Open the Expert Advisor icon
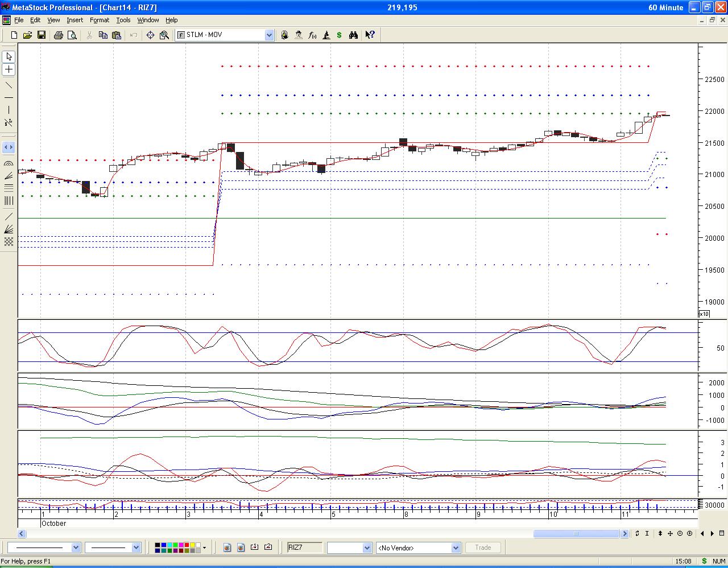This screenshot has height=568, width=728. [299, 35]
